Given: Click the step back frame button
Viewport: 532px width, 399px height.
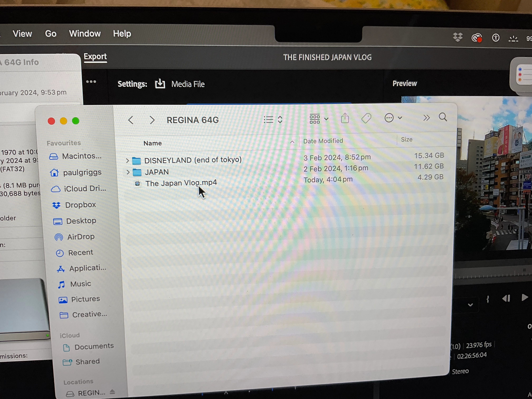Looking at the screenshot, I should (x=506, y=298).
